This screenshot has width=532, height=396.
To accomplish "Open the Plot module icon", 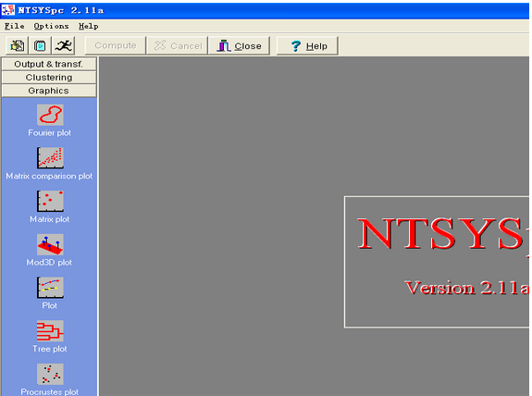I will [x=50, y=288].
